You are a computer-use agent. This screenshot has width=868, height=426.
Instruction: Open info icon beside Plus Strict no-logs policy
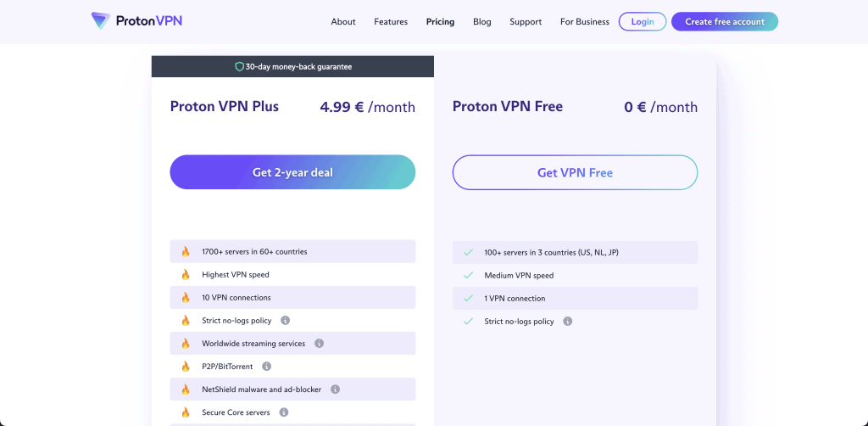285,320
